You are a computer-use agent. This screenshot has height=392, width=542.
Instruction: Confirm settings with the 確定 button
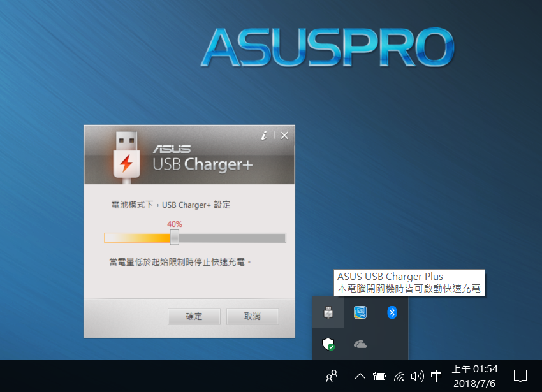pos(194,316)
